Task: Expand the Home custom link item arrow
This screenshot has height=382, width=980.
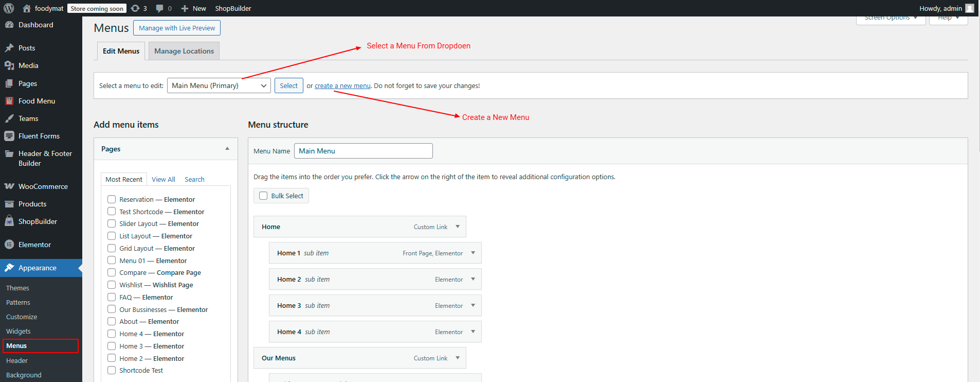Action: point(458,227)
